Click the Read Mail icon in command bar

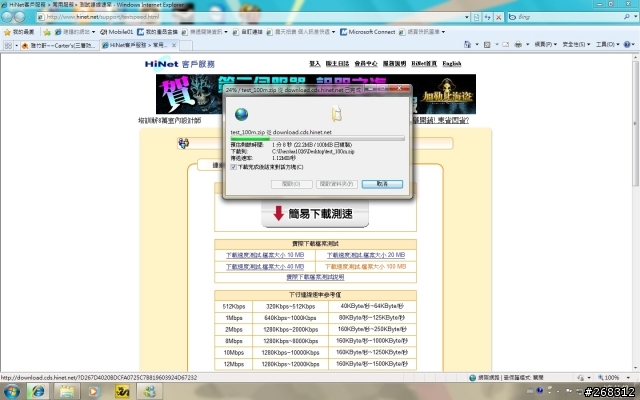point(505,44)
